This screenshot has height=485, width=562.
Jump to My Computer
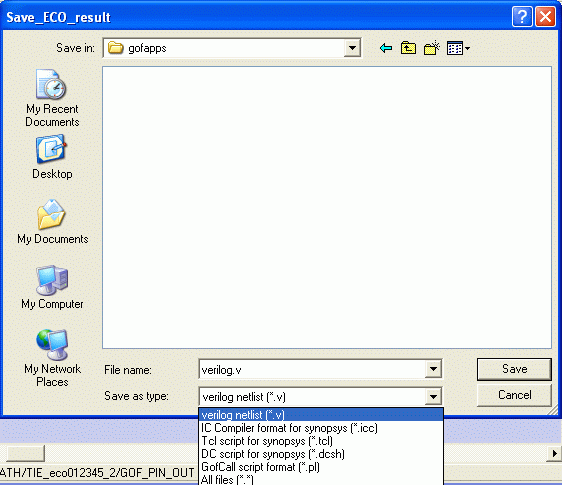(x=52, y=287)
